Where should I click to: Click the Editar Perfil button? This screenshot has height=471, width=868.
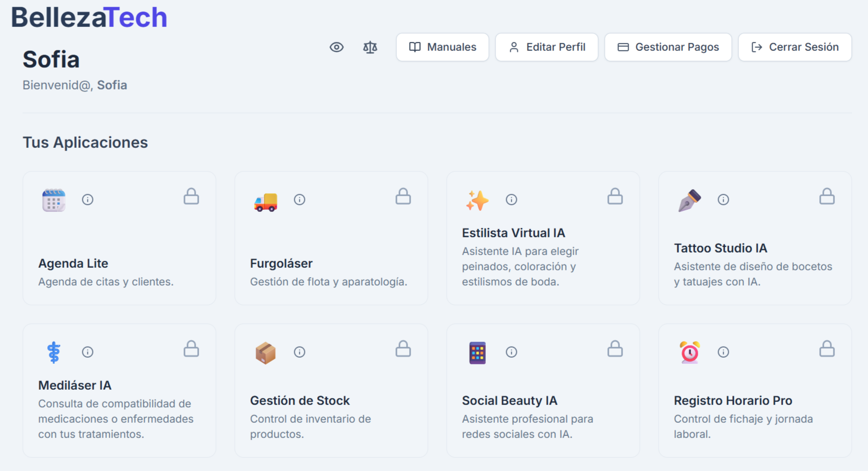click(x=546, y=47)
